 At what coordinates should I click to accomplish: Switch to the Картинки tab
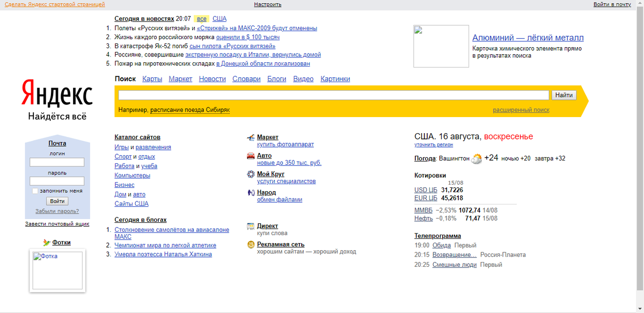pyautogui.click(x=335, y=79)
